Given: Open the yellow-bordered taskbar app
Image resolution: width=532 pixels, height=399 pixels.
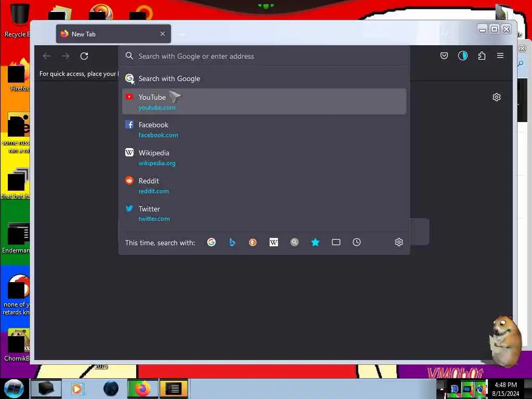Looking at the screenshot, I should point(174,389).
